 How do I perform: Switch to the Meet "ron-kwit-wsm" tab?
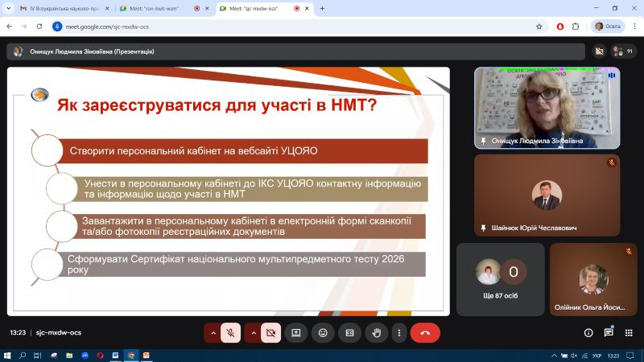pos(157,8)
